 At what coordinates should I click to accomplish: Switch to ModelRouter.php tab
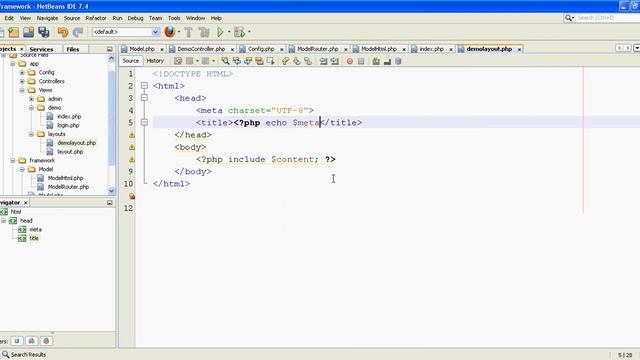pos(318,49)
